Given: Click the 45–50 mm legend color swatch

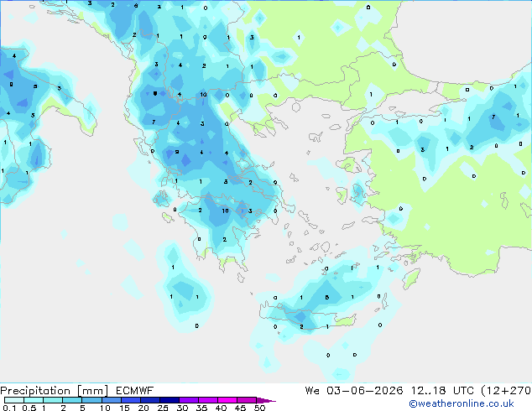Looking at the screenshot, I should click(247, 400).
